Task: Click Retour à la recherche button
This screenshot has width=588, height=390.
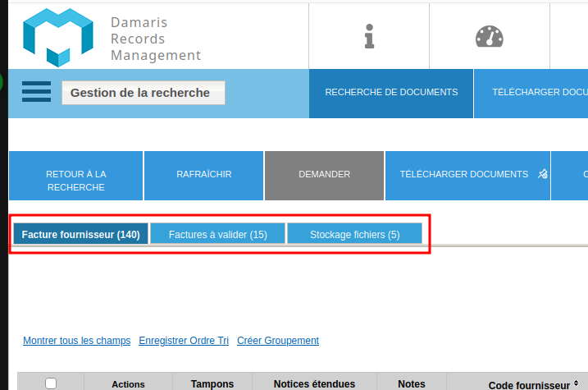Action: (x=75, y=176)
